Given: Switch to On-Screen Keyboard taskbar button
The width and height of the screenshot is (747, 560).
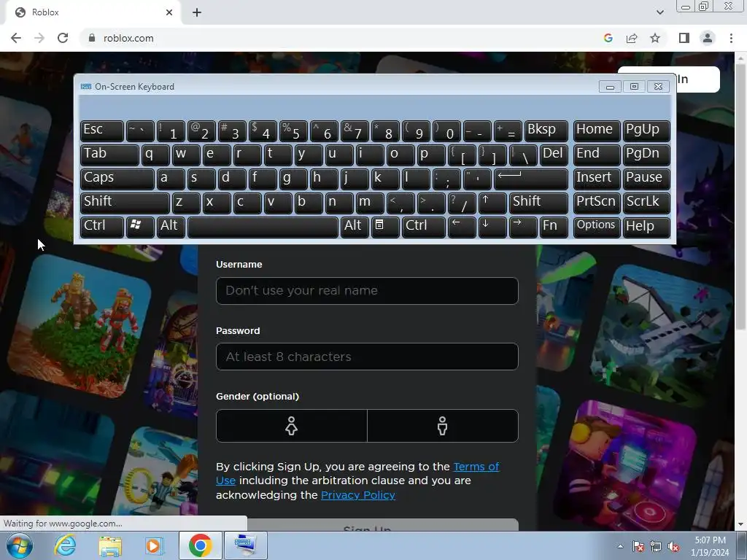Looking at the screenshot, I should click(x=246, y=545).
